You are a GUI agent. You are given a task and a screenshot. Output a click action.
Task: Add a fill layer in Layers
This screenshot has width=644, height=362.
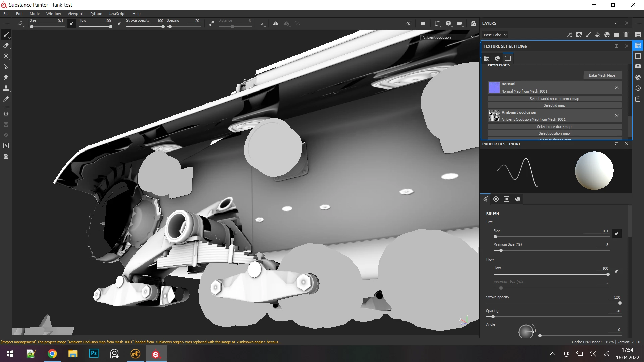pyautogui.click(x=598, y=35)
